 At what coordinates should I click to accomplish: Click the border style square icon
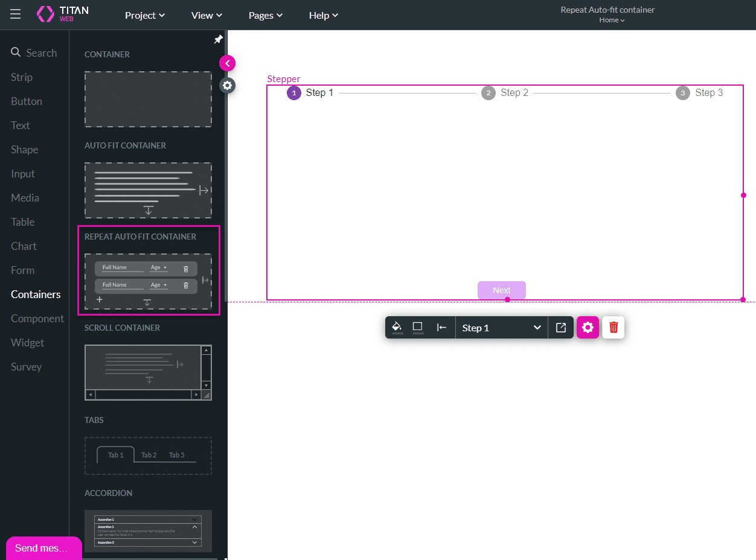pyautogui.click(x=418, y=327)
